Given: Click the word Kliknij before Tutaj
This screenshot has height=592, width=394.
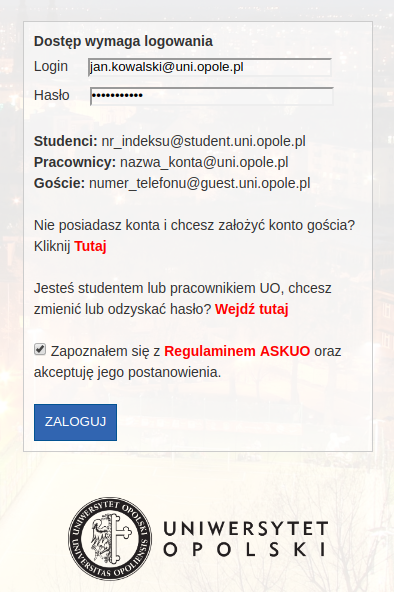Looking at the screenshot, I should tap(52, 246).
